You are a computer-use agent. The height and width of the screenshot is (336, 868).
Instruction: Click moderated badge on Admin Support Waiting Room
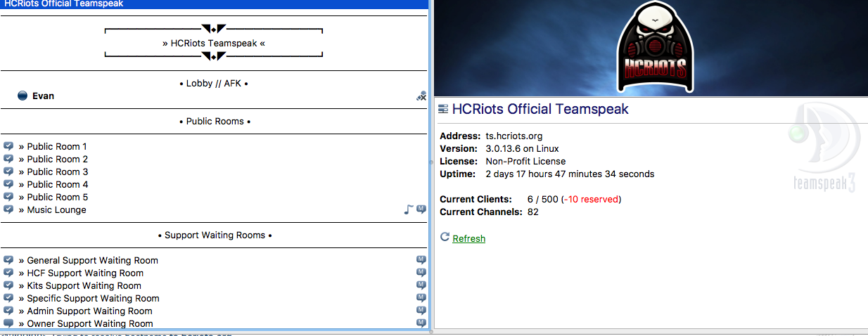(x=421, y=311)
